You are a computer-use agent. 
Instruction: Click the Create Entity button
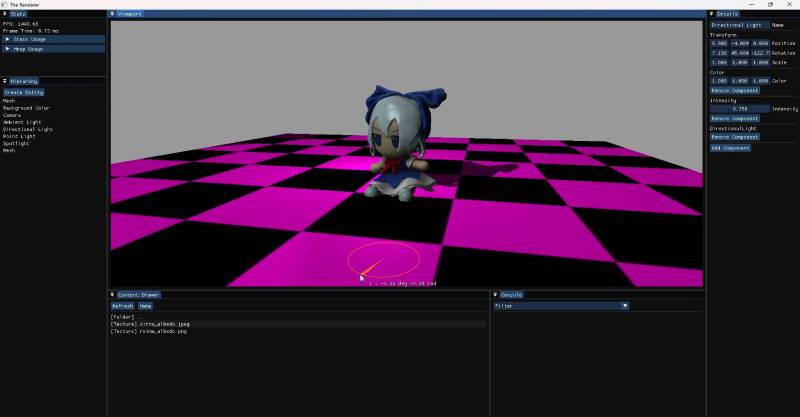[x=24, y=92]
